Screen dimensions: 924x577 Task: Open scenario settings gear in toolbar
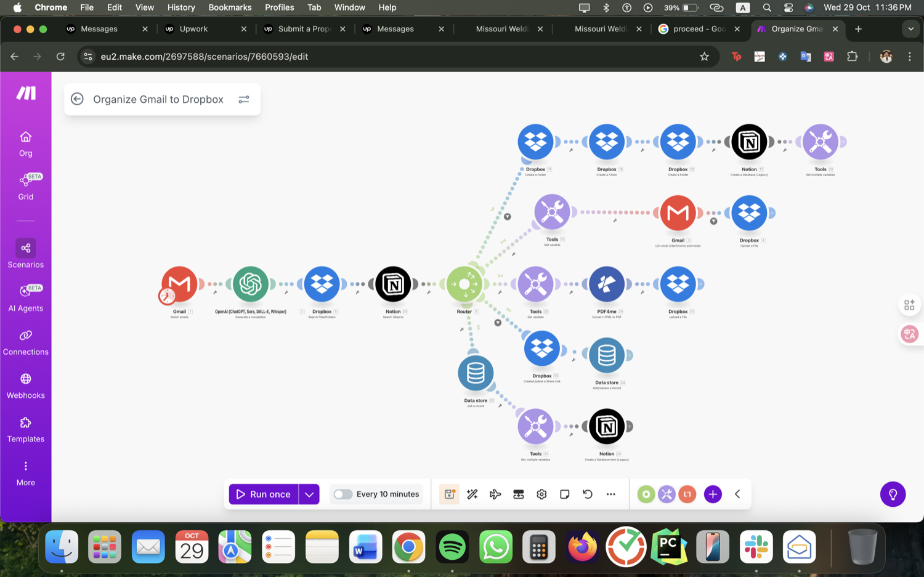541,494
